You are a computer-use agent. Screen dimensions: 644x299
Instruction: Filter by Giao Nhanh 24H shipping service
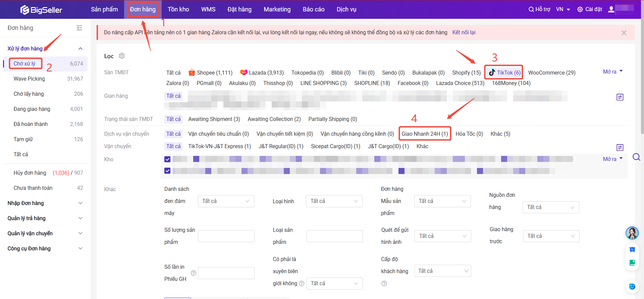click(425, 134)
